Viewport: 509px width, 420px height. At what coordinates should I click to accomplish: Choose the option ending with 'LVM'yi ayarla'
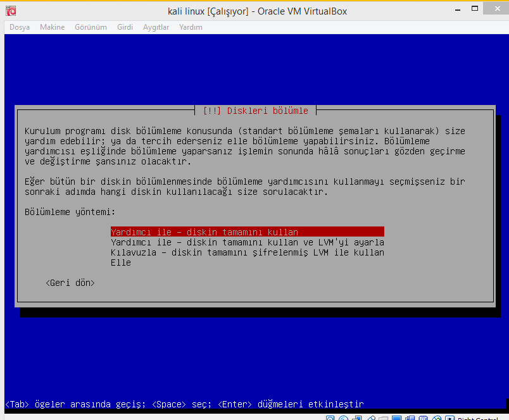247,242
